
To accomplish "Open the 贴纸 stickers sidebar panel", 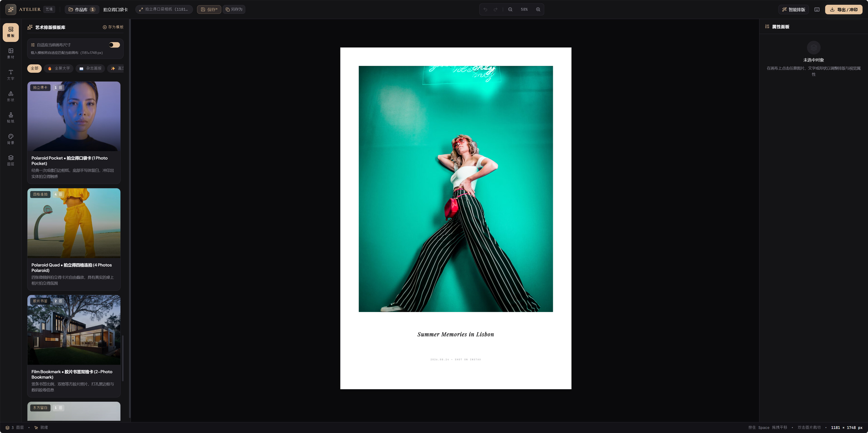I will [11, 118].
